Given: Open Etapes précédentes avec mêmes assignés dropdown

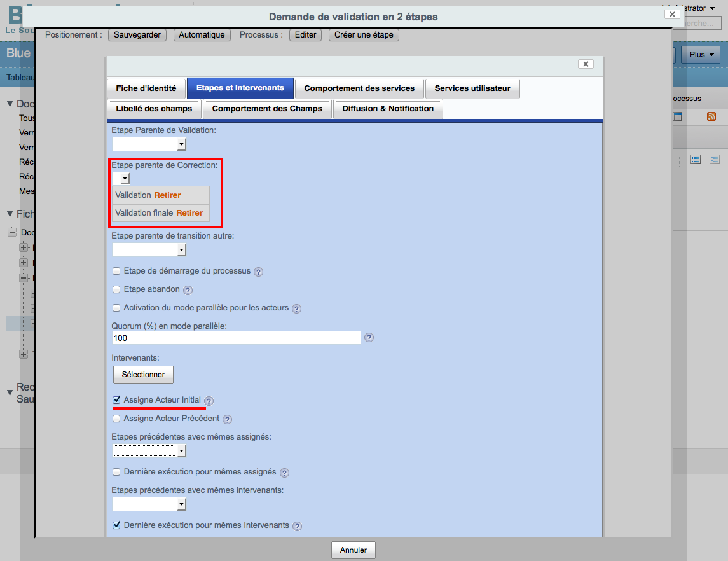Looking at the screenshot, I should point(149,450).
